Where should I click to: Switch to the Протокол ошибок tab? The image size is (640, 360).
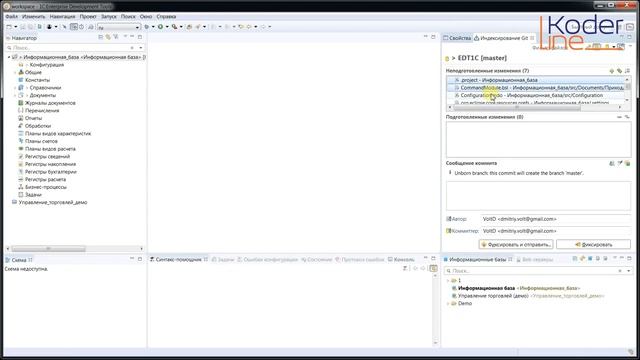(x=360, y=260)
